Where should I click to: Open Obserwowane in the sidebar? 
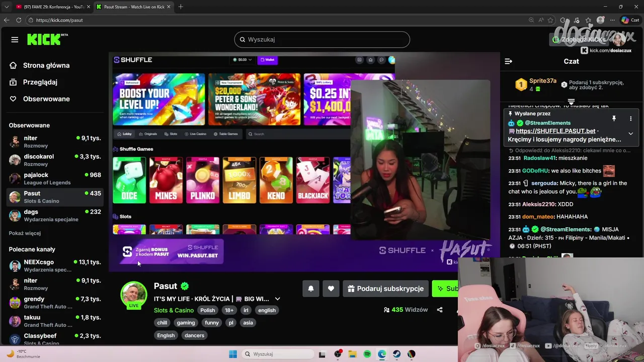point(46,99)
